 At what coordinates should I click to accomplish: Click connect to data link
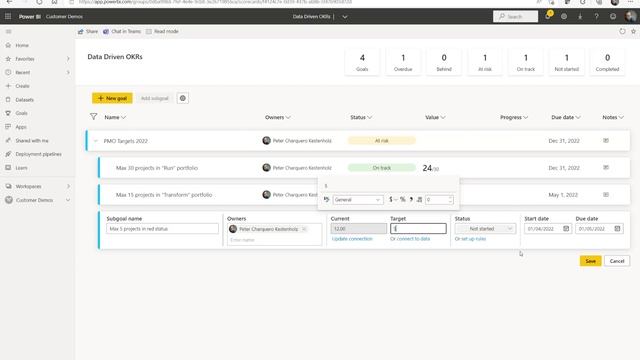[413, 239]
